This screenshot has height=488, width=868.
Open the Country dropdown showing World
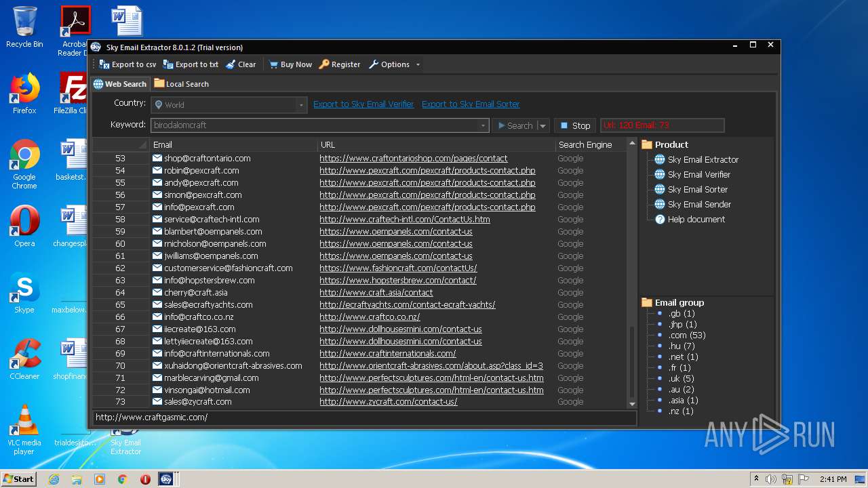click(x=229, y=105)
